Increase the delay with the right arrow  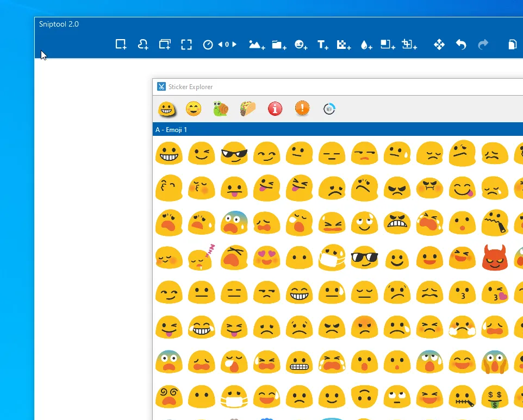pos(234,45)
